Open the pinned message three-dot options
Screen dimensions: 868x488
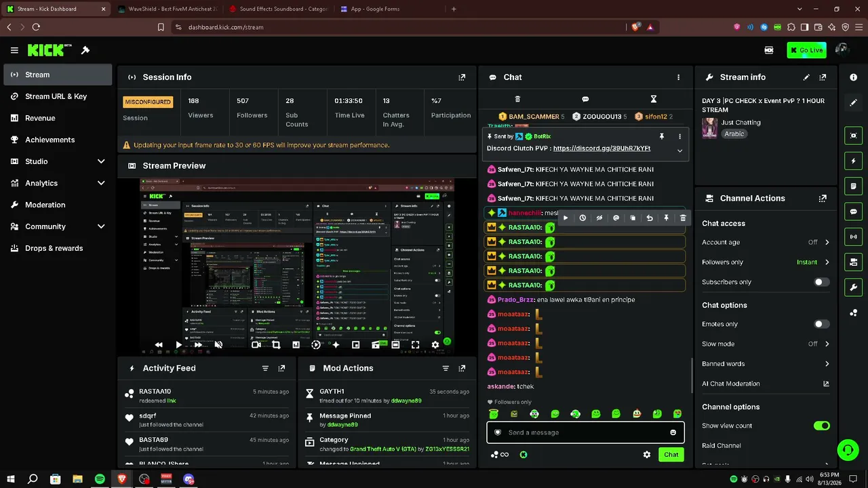click(x=679, y=136)
